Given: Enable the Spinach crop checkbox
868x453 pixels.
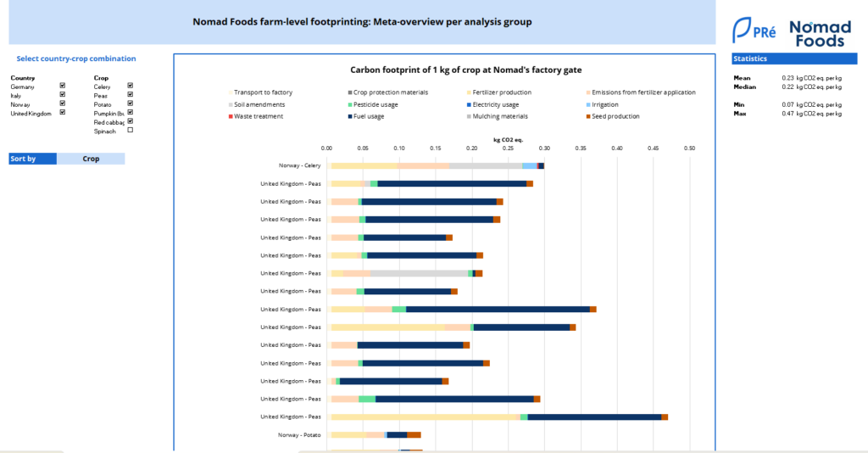Looking at the screenshot, I should point(131,130).
